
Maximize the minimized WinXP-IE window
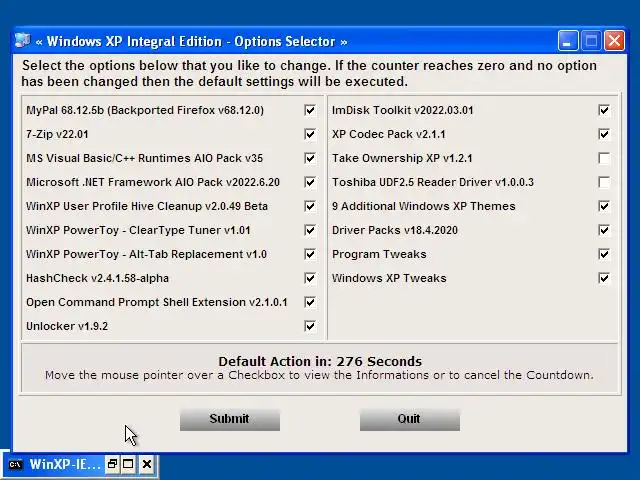128,464
